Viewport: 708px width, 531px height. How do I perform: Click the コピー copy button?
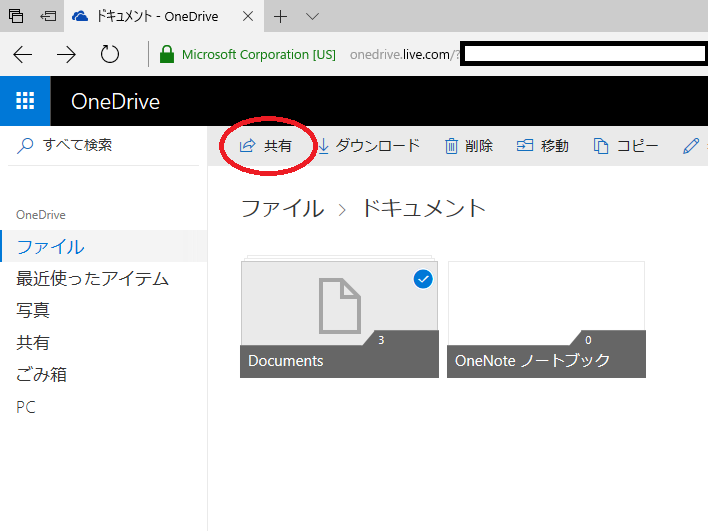[x=626, y=146]
